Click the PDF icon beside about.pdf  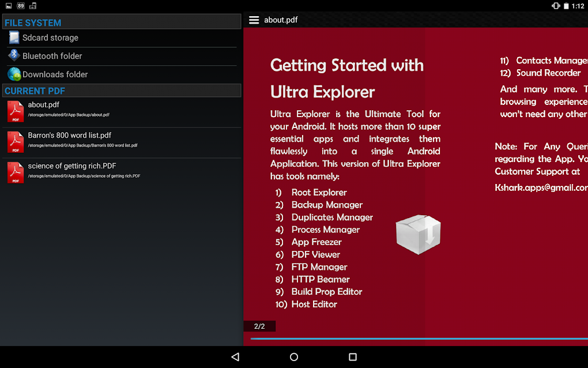click(x=16, y=111)
